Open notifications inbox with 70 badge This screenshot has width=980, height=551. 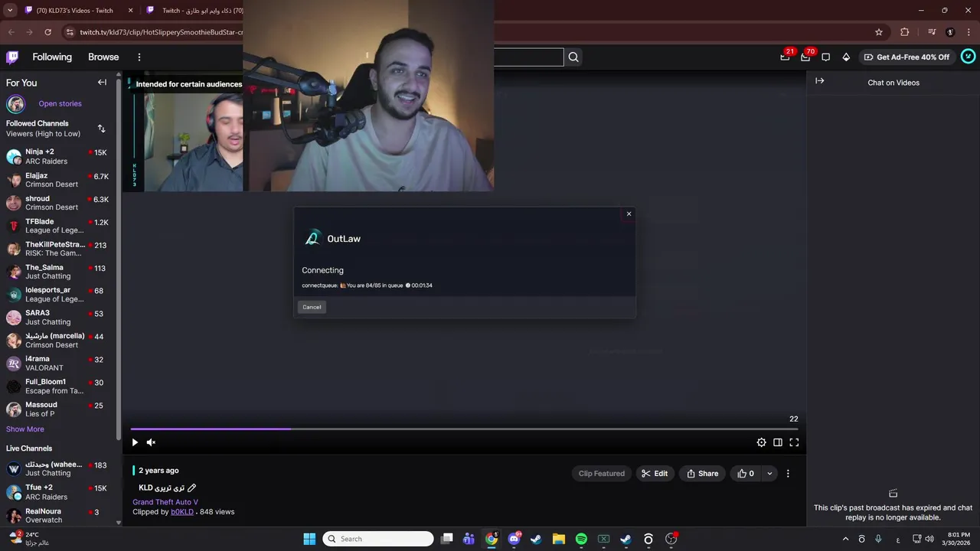click(x=805, y=57)
